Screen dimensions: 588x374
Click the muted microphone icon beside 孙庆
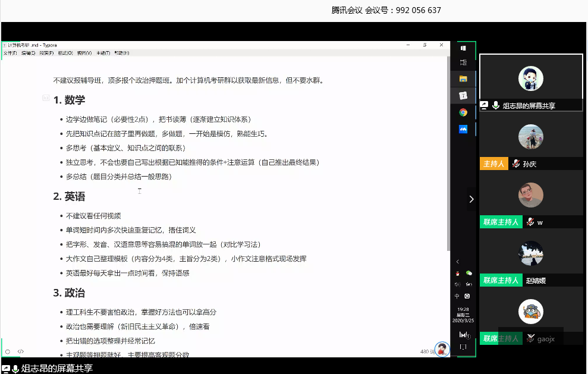(x=515, y=164)
